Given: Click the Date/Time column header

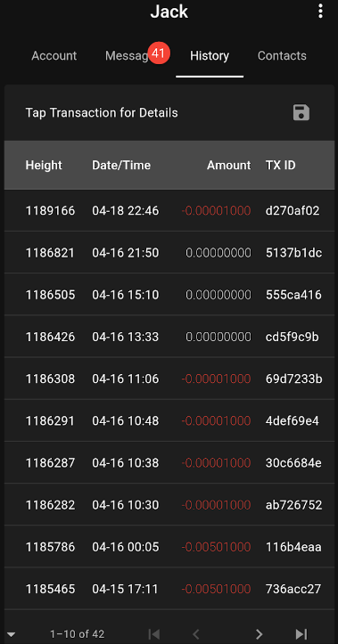Looking at the screenshot, I should coord(121,165).
